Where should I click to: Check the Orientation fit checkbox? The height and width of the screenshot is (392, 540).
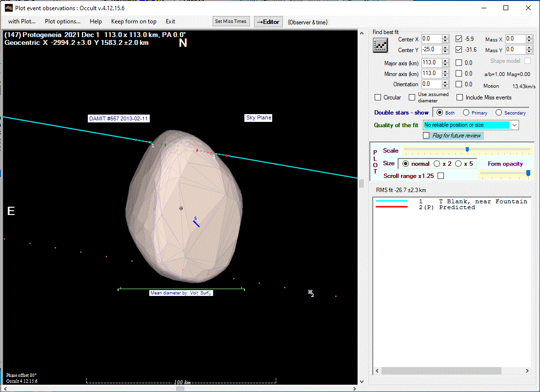[x=459, y=84]
